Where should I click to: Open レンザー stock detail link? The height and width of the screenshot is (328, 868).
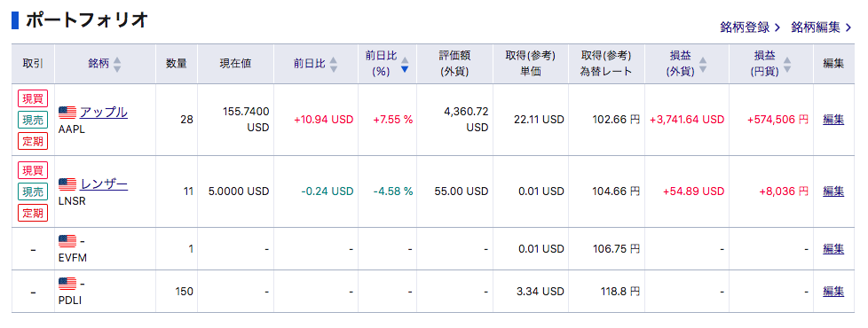pos(104,184)
